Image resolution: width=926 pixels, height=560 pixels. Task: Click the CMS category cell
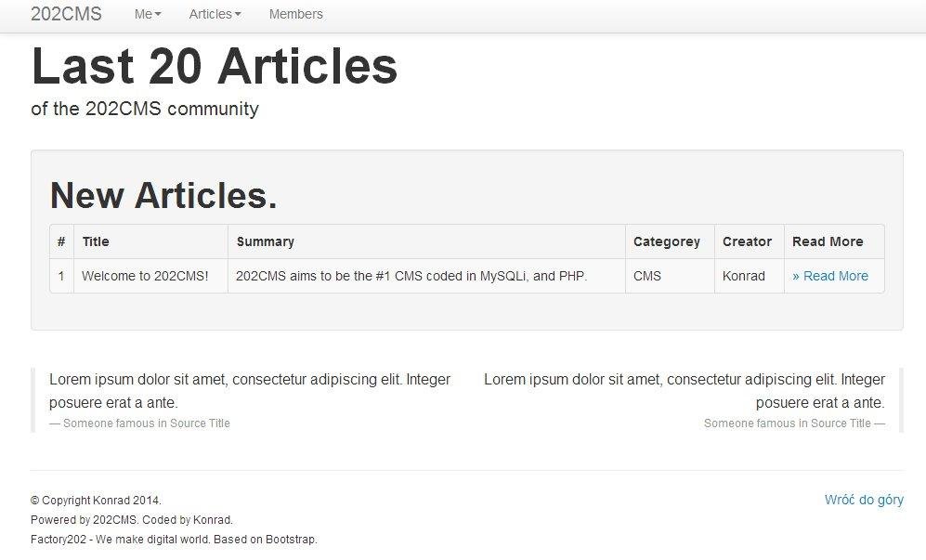pos(647,276)
